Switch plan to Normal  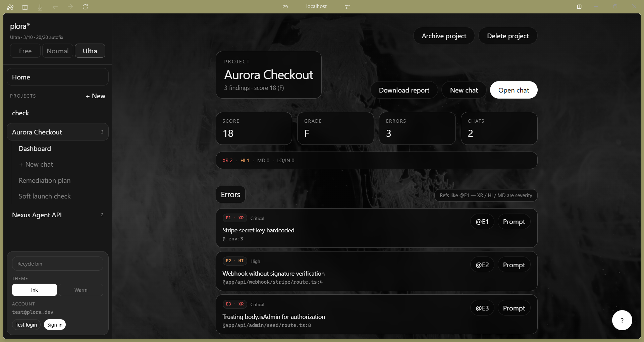[x=57, y=51]
